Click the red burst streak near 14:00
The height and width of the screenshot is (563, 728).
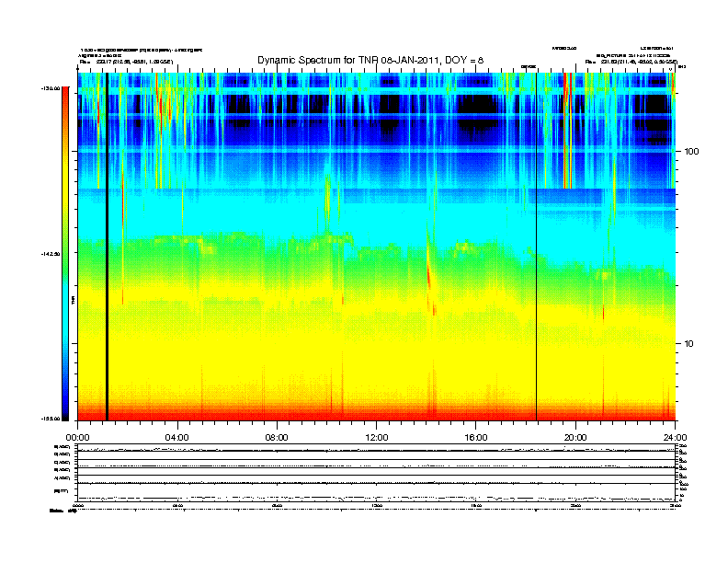pos(429,277)
